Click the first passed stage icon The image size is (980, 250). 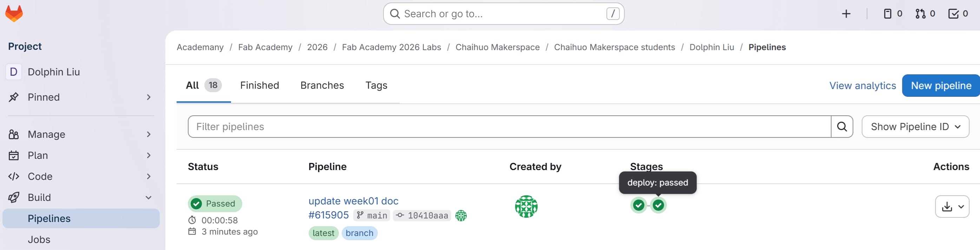(x=639, y=205)
